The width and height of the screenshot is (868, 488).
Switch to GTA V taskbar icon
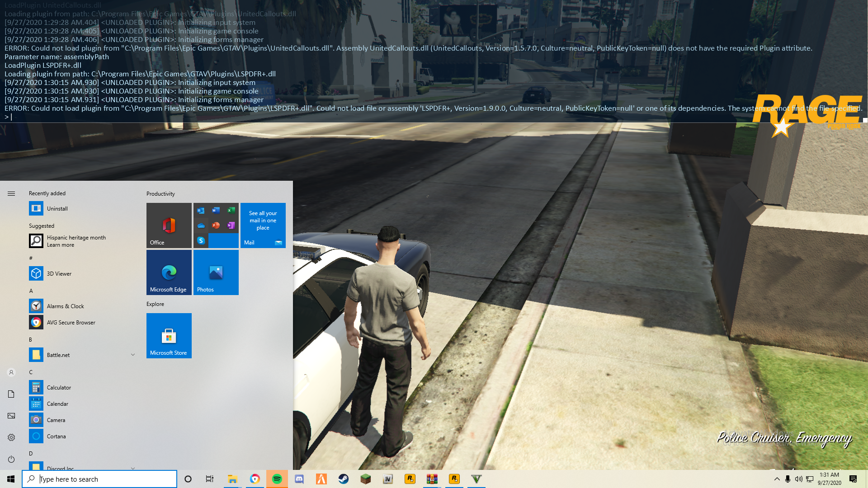coord(476,479)
